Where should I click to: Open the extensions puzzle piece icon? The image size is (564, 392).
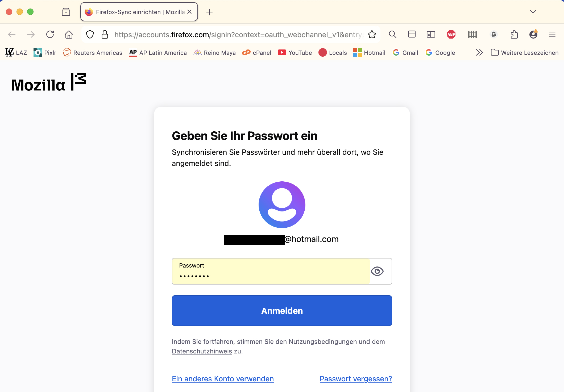[514, 34]
